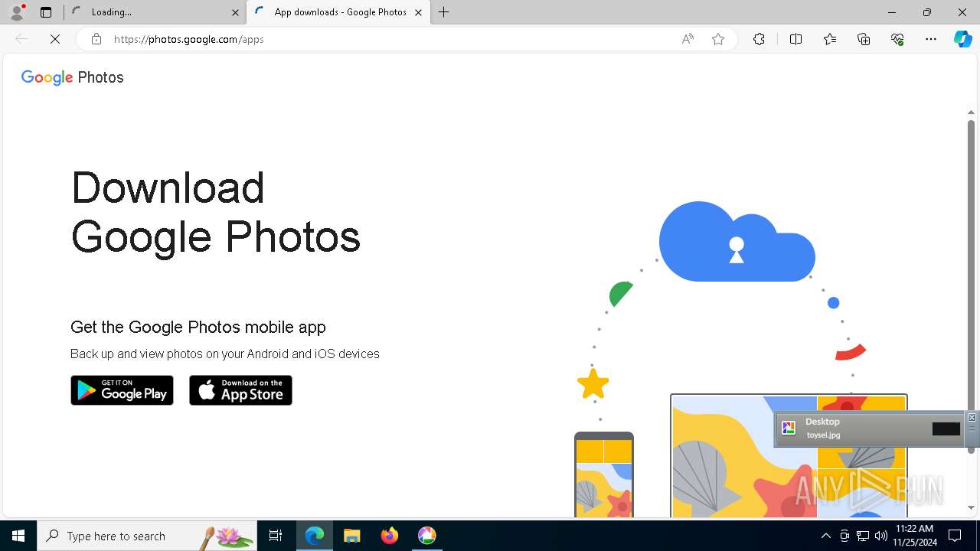
Task: Open the network status tray icon
Action: (863, 536)
